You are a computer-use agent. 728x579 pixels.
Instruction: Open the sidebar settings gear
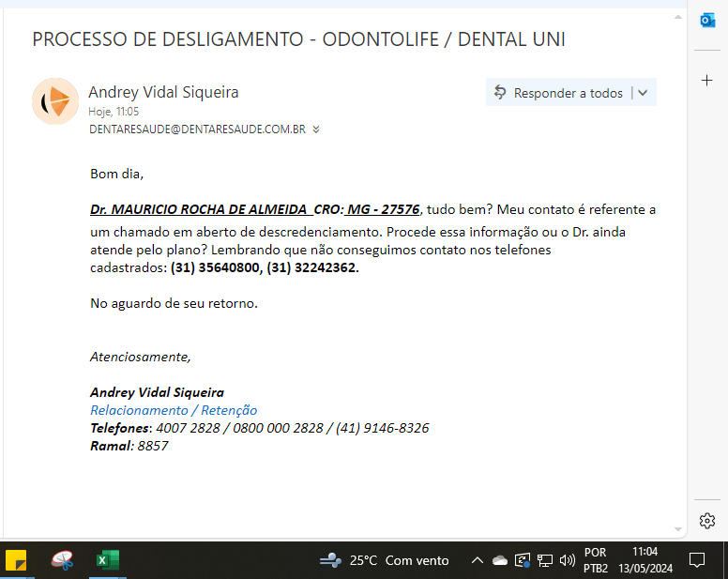click(x=706, y=521)
